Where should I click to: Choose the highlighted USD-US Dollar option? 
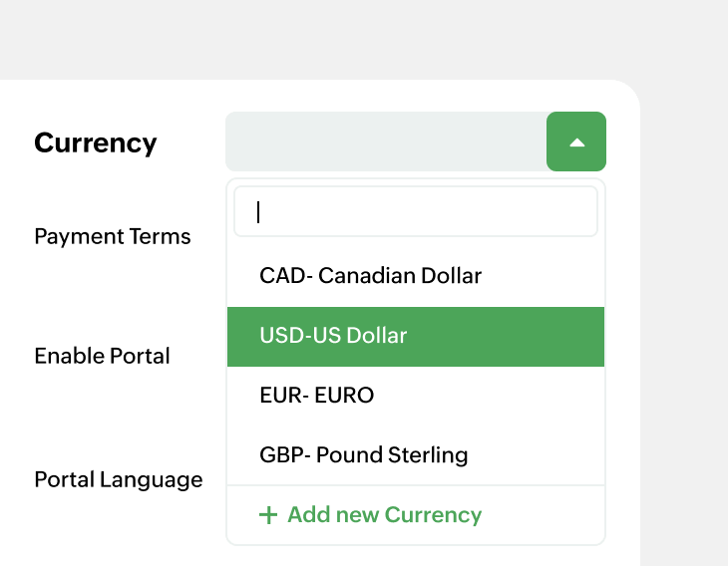[333, 336]
